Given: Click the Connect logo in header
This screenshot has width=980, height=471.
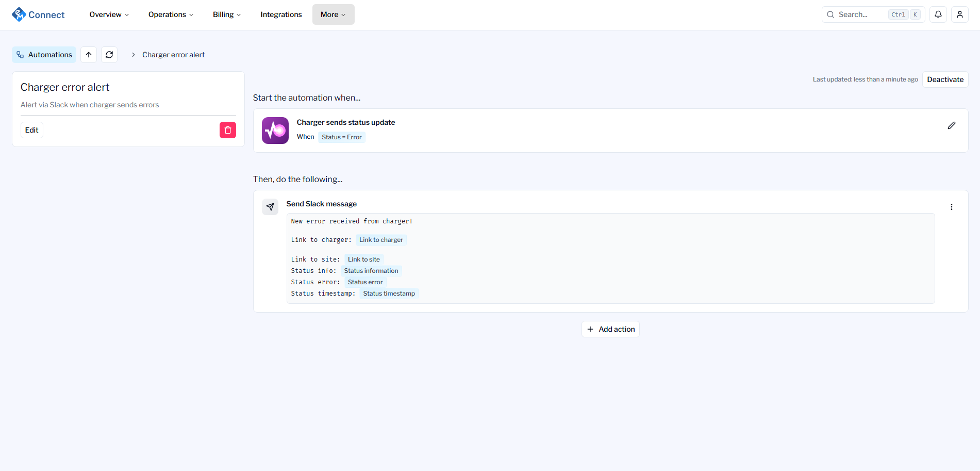Looking at the screenshot, I should pyautogui.click(x=38, y=14).
